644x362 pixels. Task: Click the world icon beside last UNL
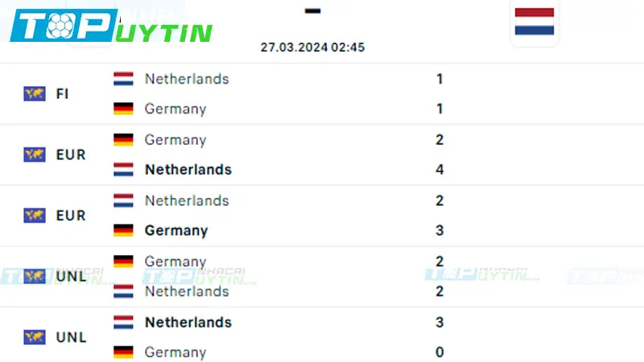tap(35, 337)
